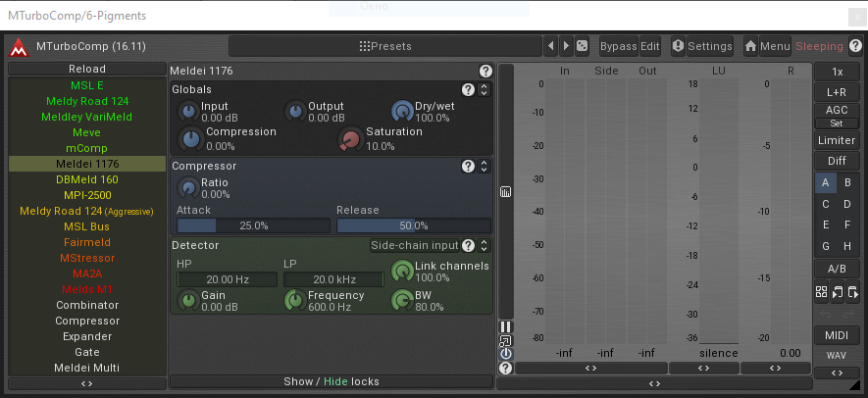Select the B preset slot

point(847,182)
